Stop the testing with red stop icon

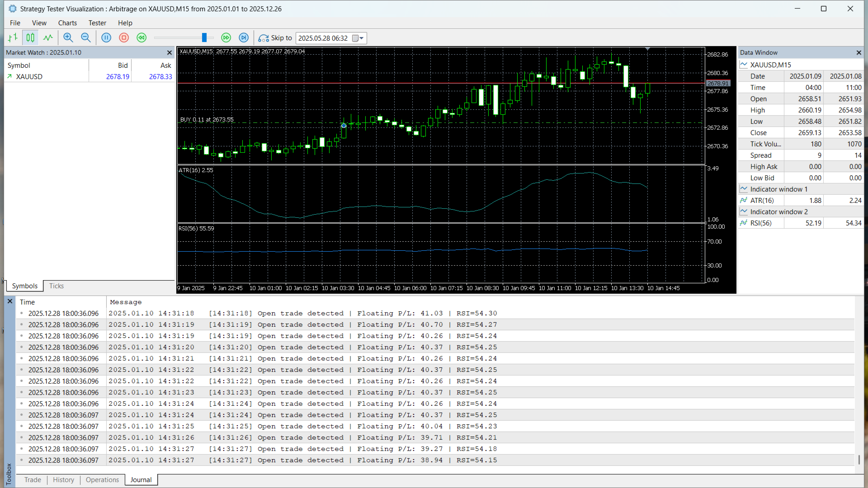pos(124,38)
